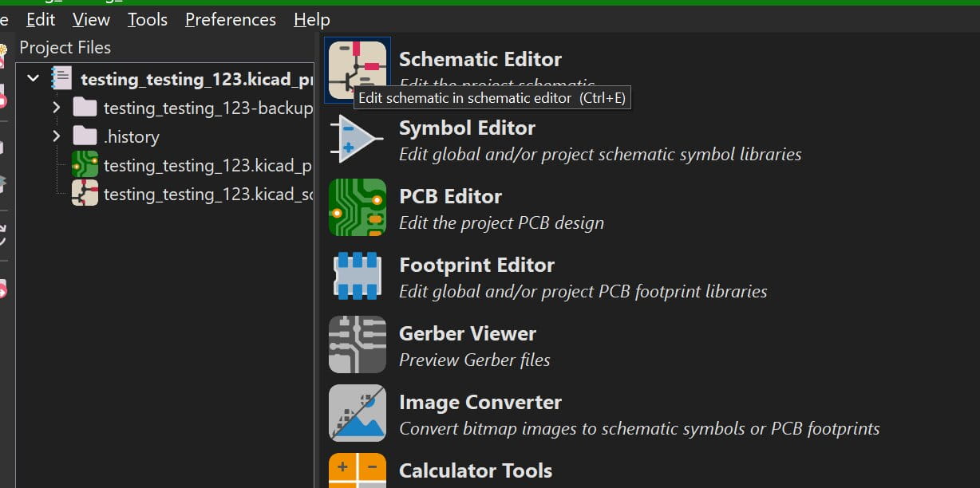The height and width of the screenshot is (488, 980).
Task: Expand the .history folder node
Action: pos(56,136)
